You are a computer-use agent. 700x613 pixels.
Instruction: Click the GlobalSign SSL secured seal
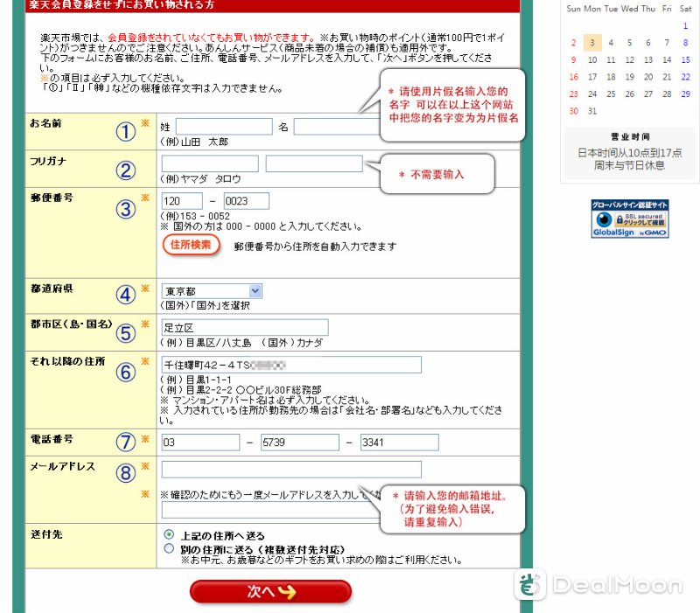[x=629, y=219]
